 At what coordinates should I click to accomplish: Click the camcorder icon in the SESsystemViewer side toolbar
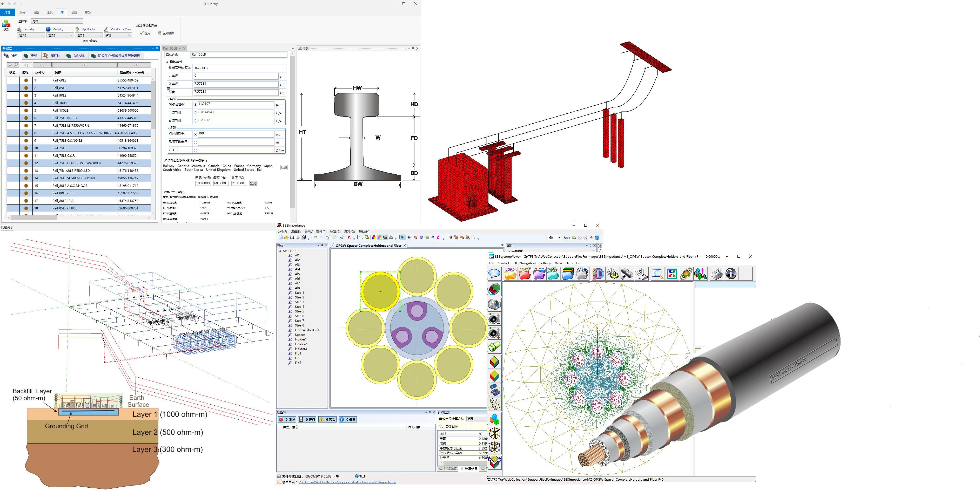pyautogui.click(x=494, y=304)
